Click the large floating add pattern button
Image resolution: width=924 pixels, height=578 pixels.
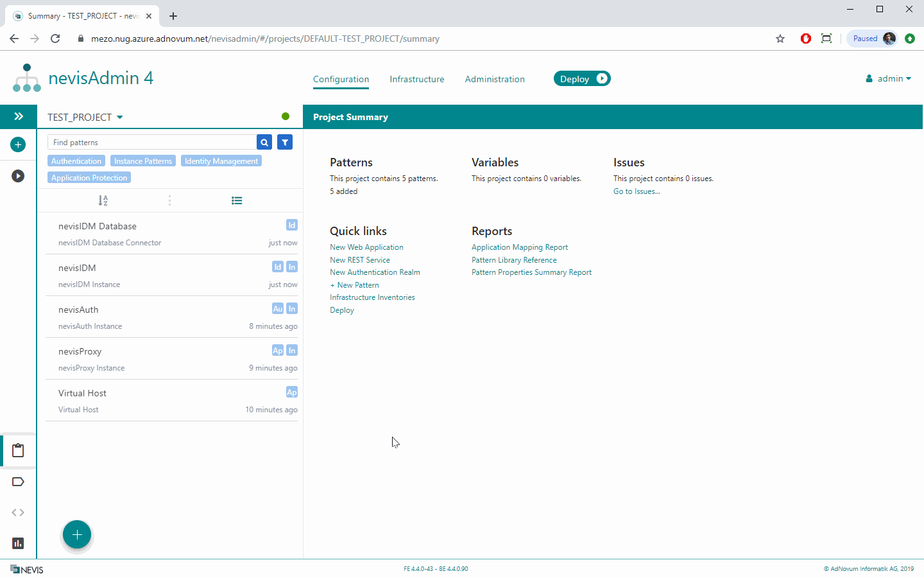[x=77, y=534]
